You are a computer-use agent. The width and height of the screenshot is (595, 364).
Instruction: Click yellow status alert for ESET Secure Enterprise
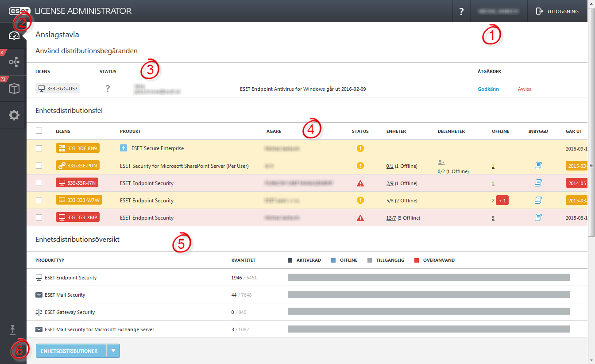click(360, 148)
